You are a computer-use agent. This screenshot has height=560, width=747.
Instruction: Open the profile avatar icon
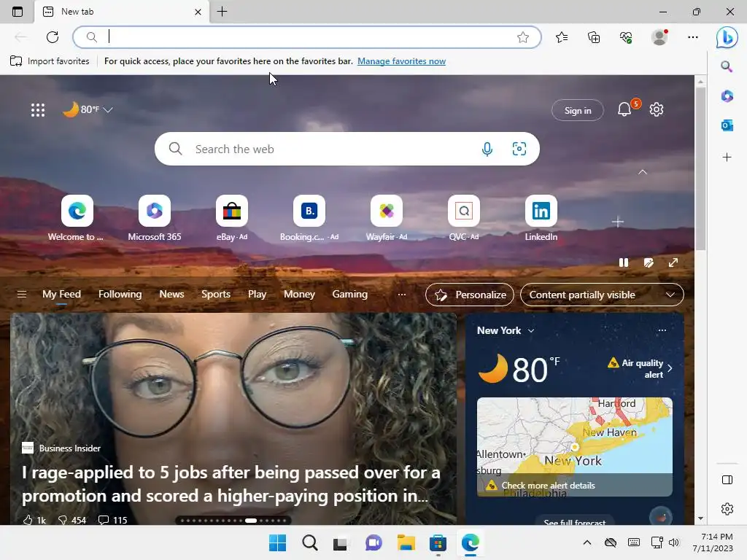point(659,37)
